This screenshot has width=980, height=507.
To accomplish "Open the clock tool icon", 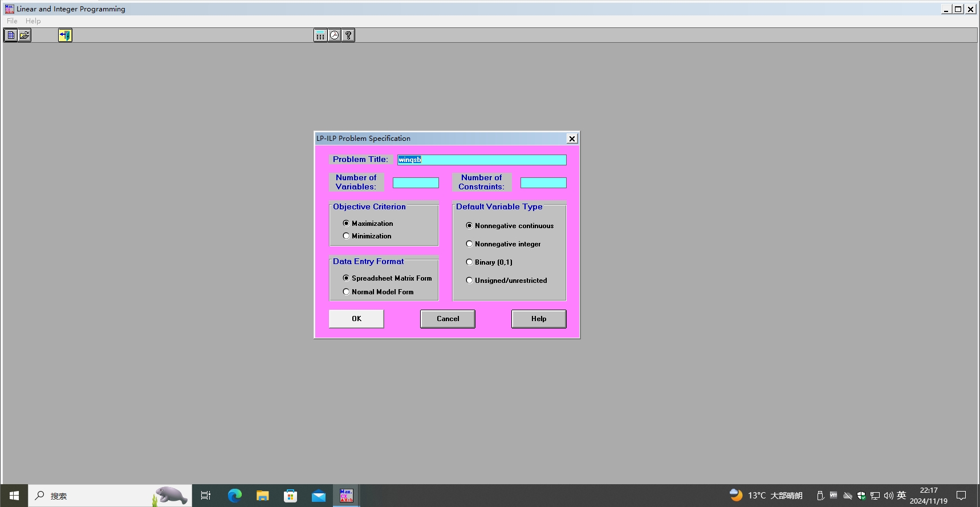I will (335, 35).
